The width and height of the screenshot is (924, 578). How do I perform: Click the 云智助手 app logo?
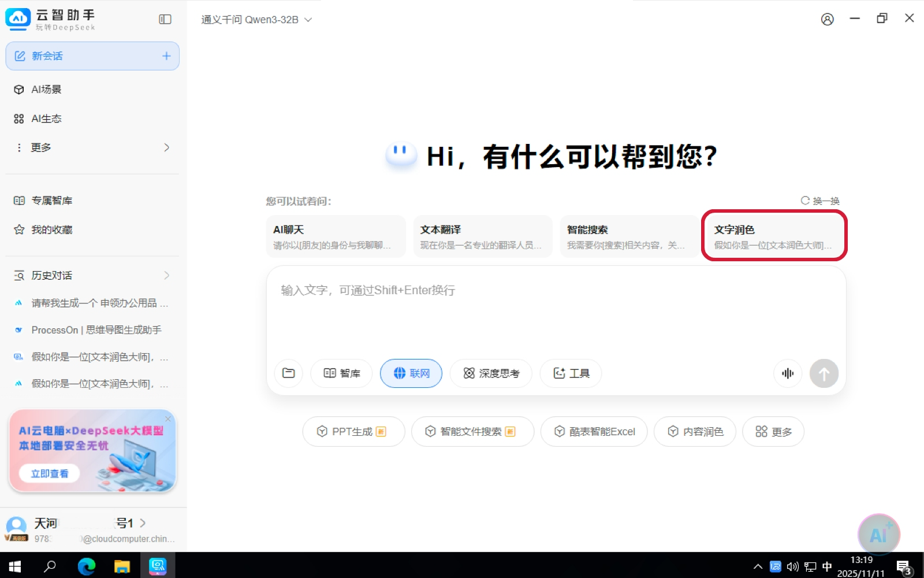pyautogui.click(x=18, y=20)
